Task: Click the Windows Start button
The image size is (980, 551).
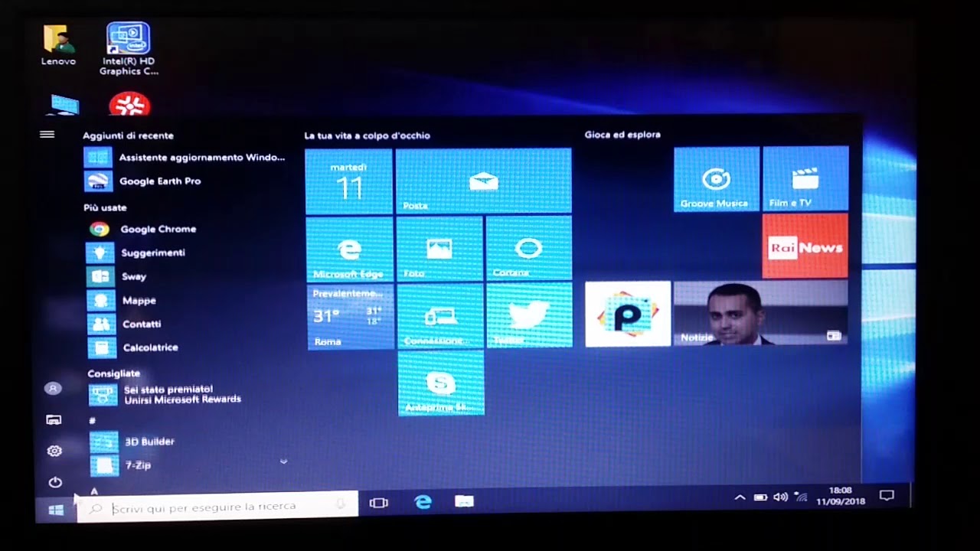Action: tap(56, 510)
